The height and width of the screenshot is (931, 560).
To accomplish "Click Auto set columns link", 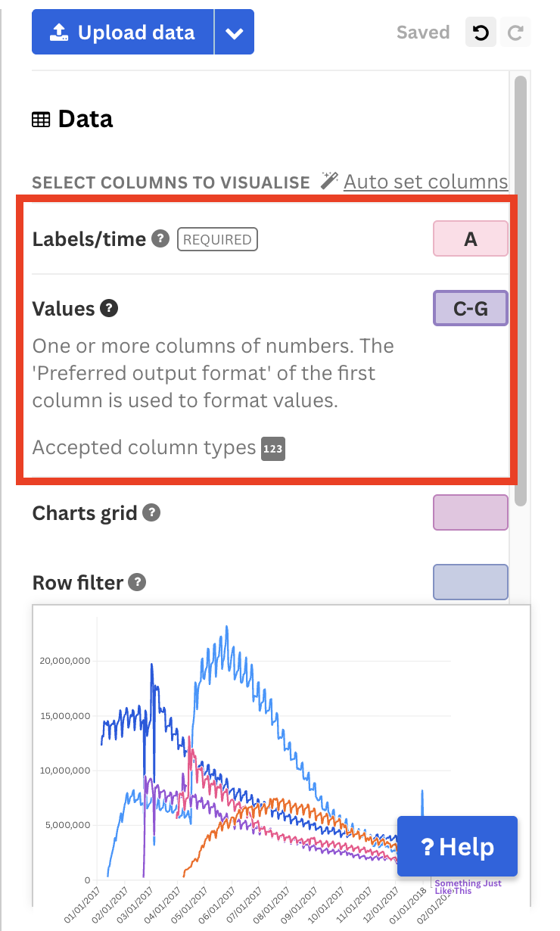I will [x=425, y=182].
